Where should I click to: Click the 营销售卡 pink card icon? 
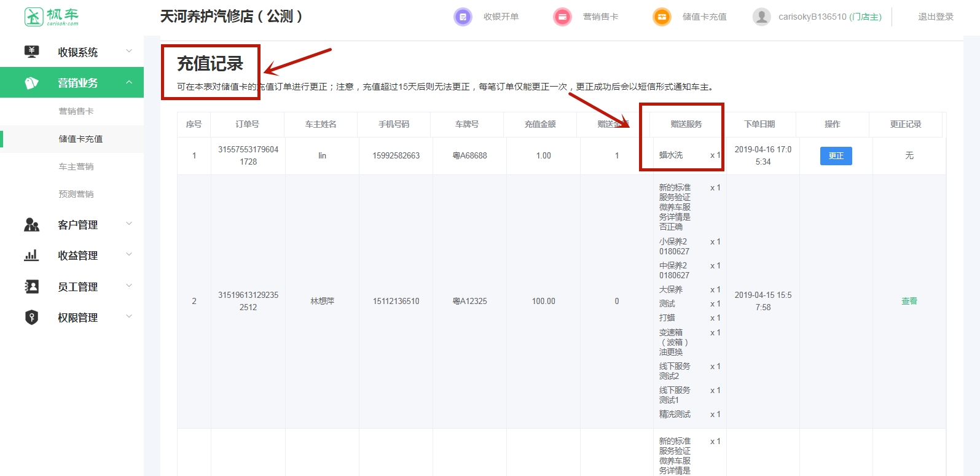point(562,17)
